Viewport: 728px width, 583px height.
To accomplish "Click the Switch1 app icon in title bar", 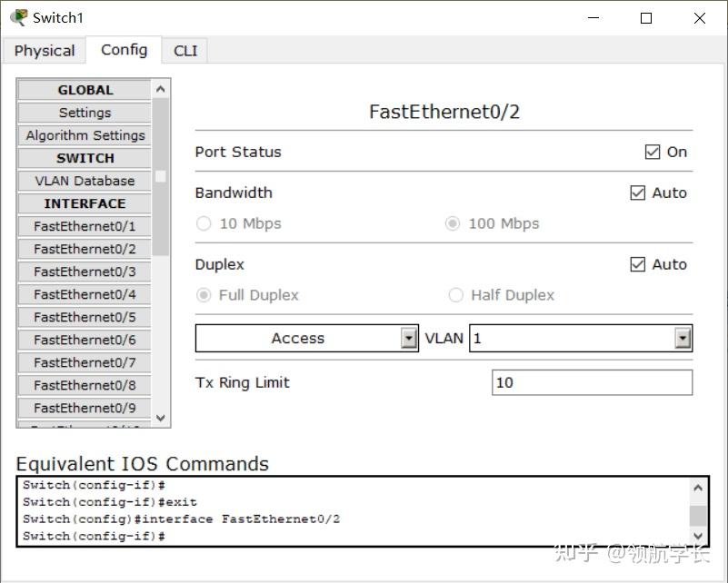I will click(18, 17).
